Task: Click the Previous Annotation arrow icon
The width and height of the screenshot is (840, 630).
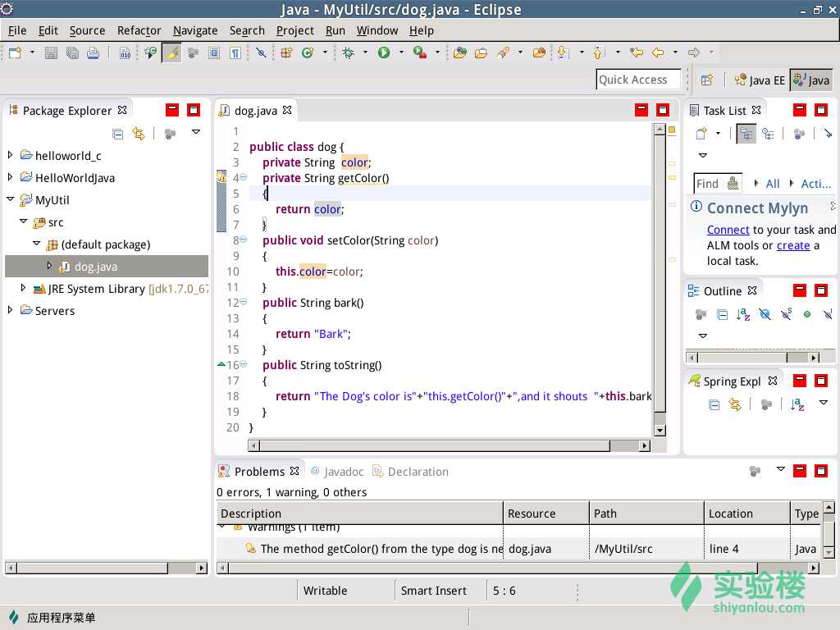Action: click(598, 52)
